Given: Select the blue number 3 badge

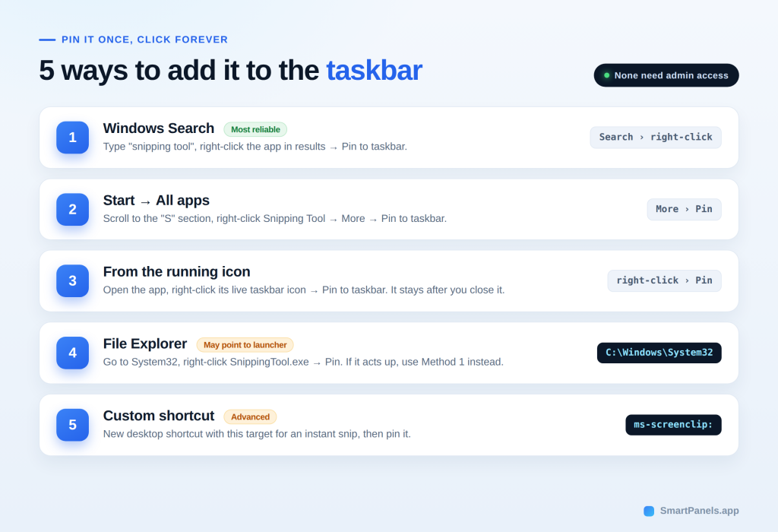Looking at the screenshot, I should pyautogui.click(x=72, y=281).
